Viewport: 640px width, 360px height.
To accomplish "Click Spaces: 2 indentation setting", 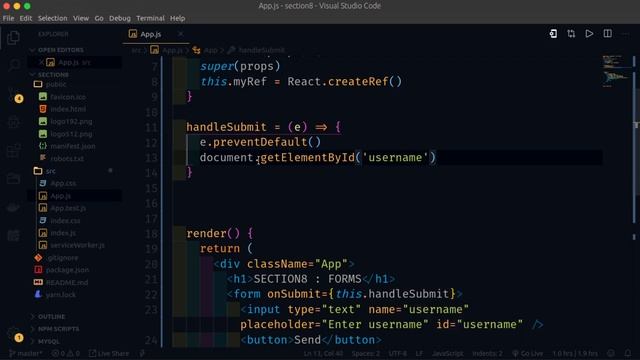I will click(366, 353).
